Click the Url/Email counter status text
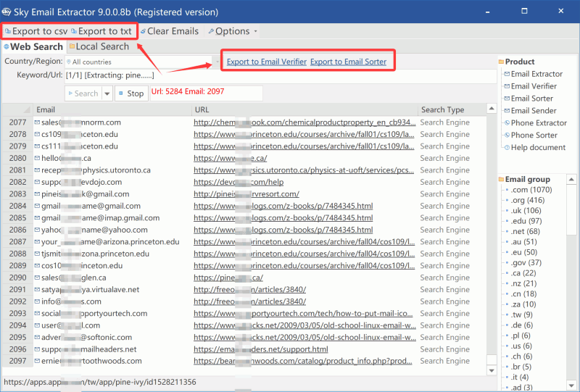 click(188, 92)
